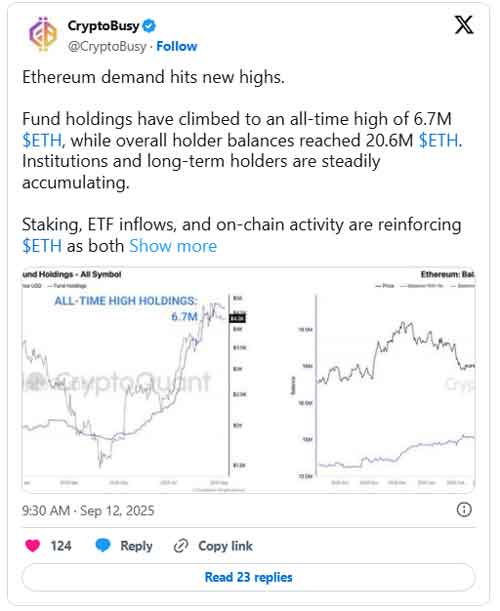The width and height of the screenshot is (500, 611).
Task: Click the blue verified badge
Action: (x=149, y=26)
